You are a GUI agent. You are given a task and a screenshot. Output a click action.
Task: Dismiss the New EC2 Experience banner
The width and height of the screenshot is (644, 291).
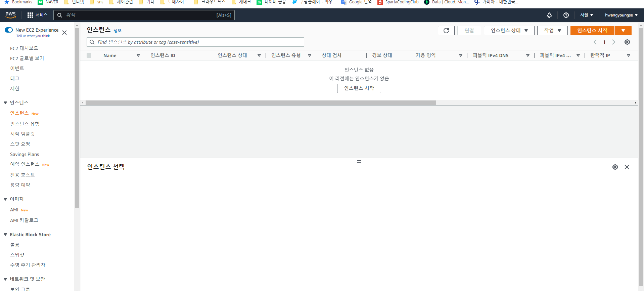tap(64, 33)
